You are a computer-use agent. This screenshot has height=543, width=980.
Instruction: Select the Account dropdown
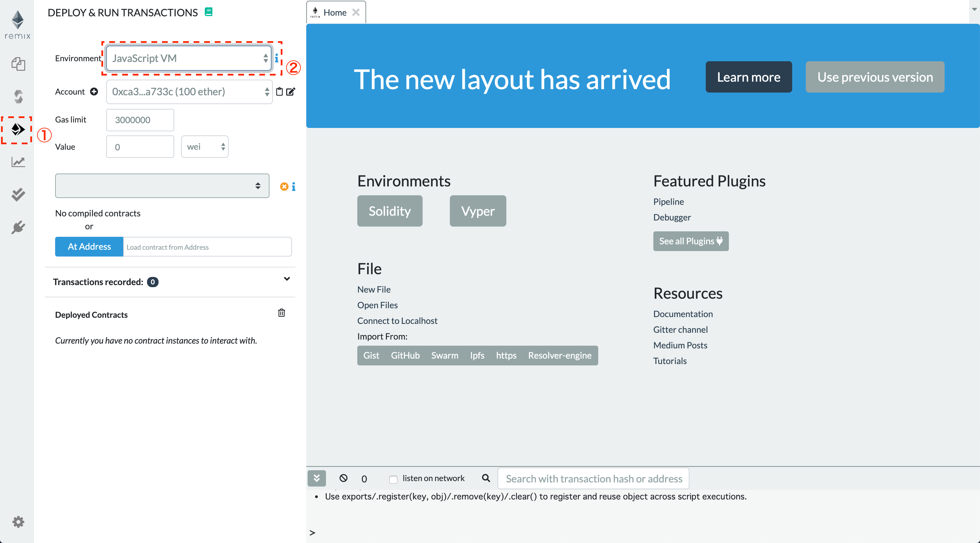(189, 92)
